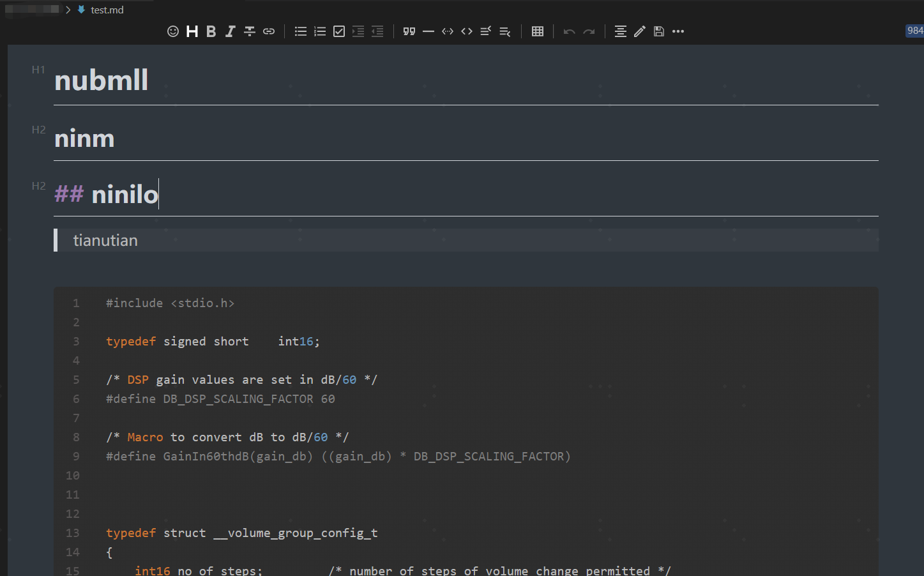Redo the last edit

(x=589, y=31)
